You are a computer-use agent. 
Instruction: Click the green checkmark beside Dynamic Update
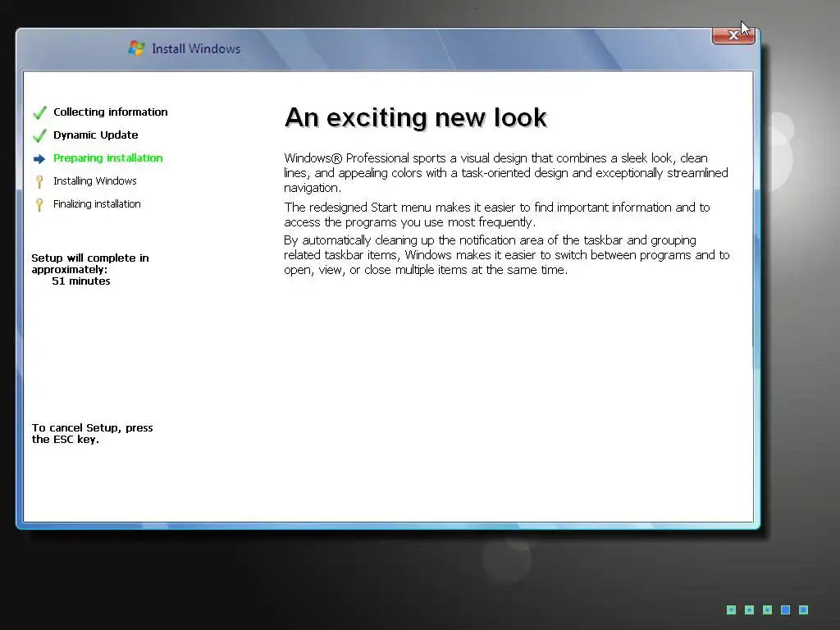(x=39, y=135)
